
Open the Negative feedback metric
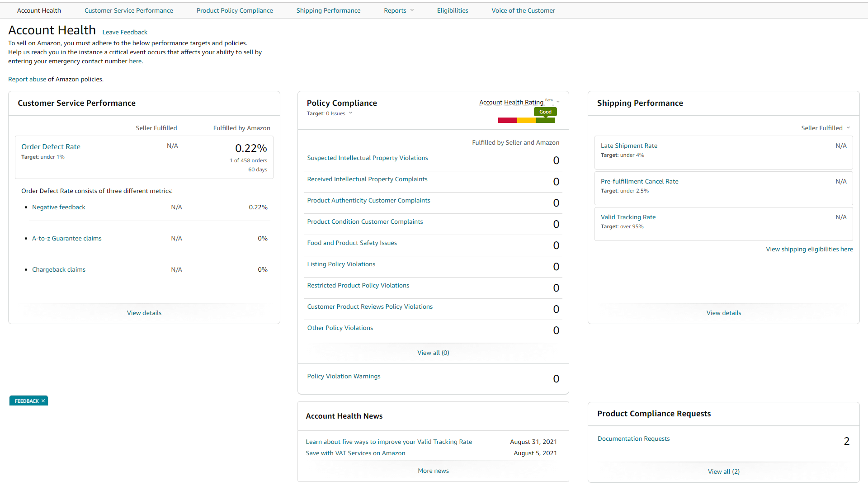(x=59, y=207)
